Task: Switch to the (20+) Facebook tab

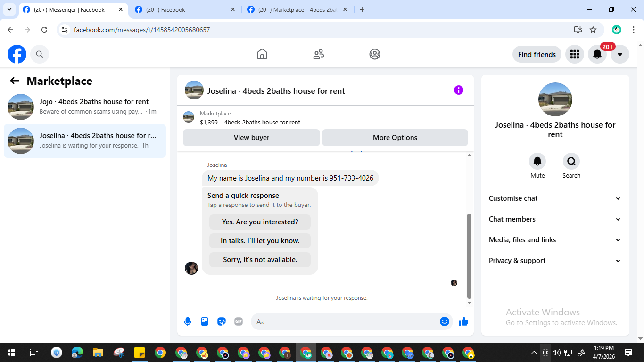Action: 185,9
